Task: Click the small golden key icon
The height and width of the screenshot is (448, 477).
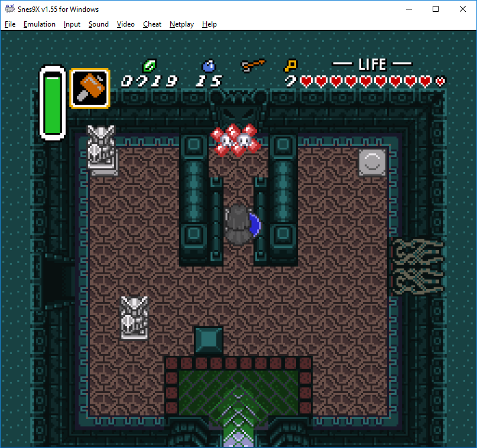Action: coord(290,65)
